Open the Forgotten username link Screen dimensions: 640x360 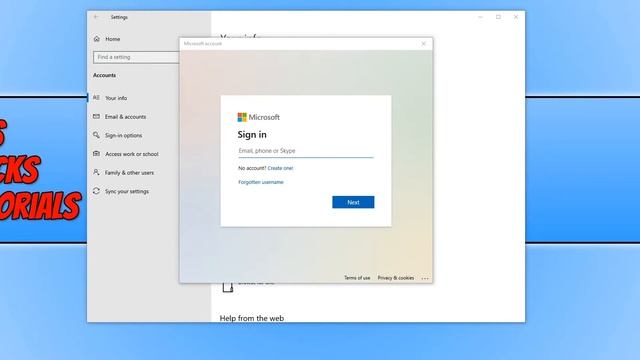point(261,182)
